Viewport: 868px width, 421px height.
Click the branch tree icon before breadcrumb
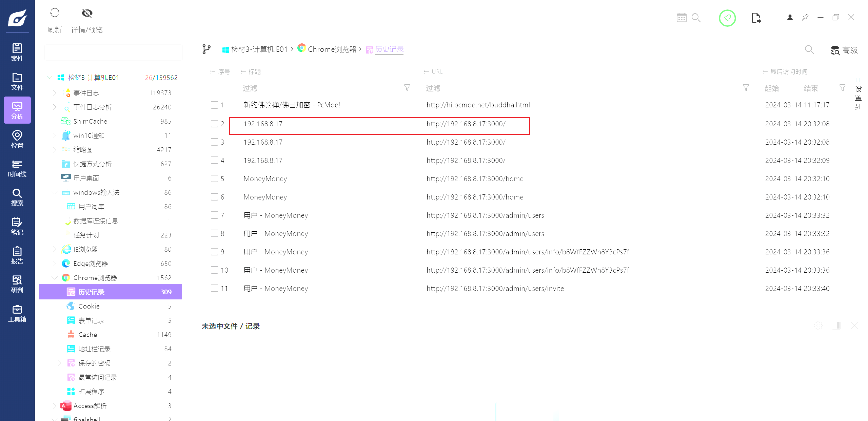click(x=206, y=49)
